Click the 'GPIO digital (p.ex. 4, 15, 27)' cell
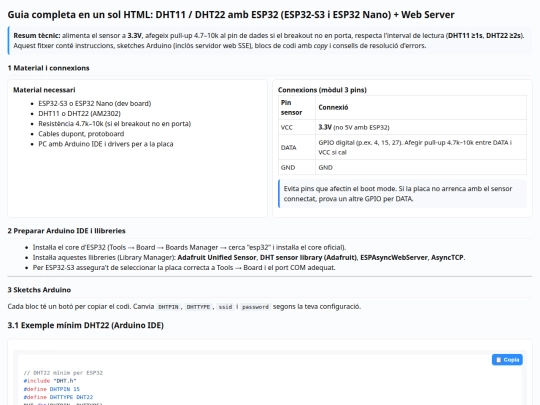Image resolution: width=540 pixels, height=405 pixels. tap(421, 147)
